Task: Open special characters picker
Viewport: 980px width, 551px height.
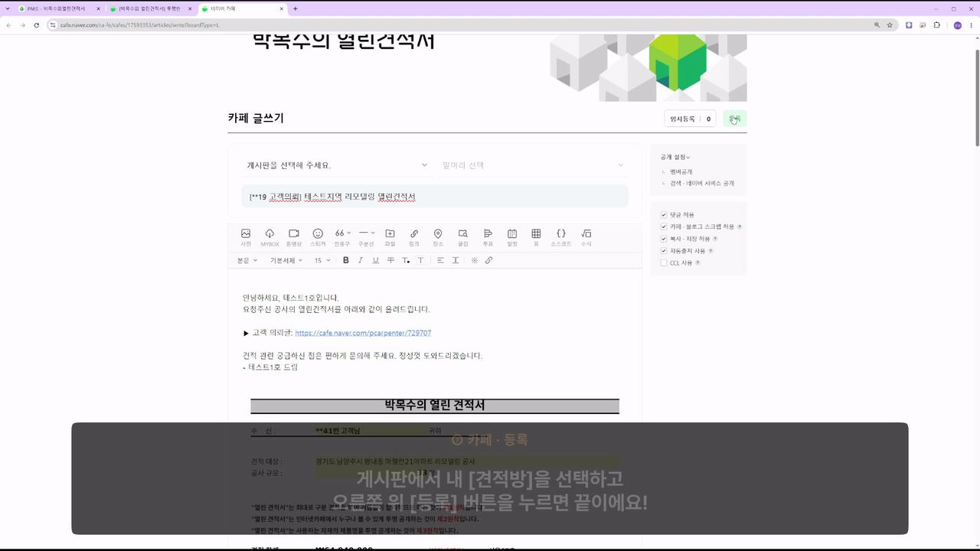Action: 475,260
